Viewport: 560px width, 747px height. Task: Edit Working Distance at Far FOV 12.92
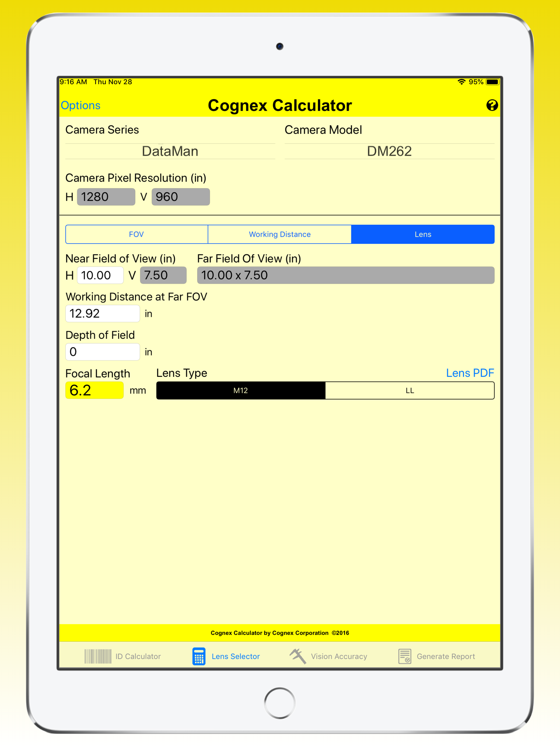[x=103, y=313]
